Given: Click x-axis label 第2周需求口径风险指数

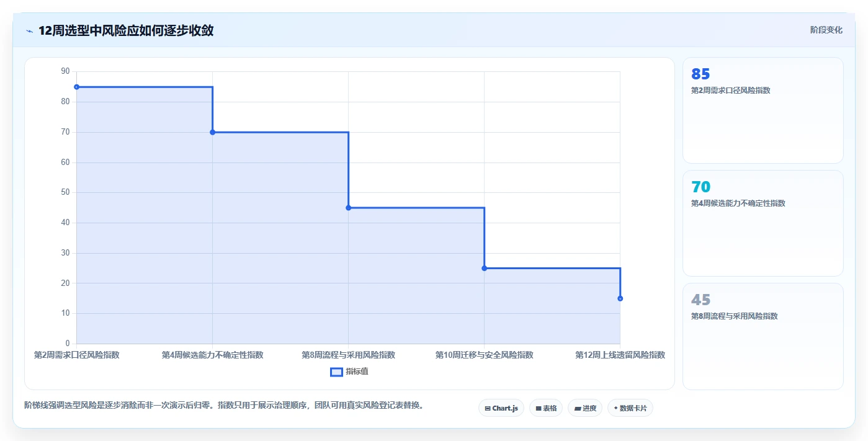Looking at the screenshot, I should click(76, 355).
